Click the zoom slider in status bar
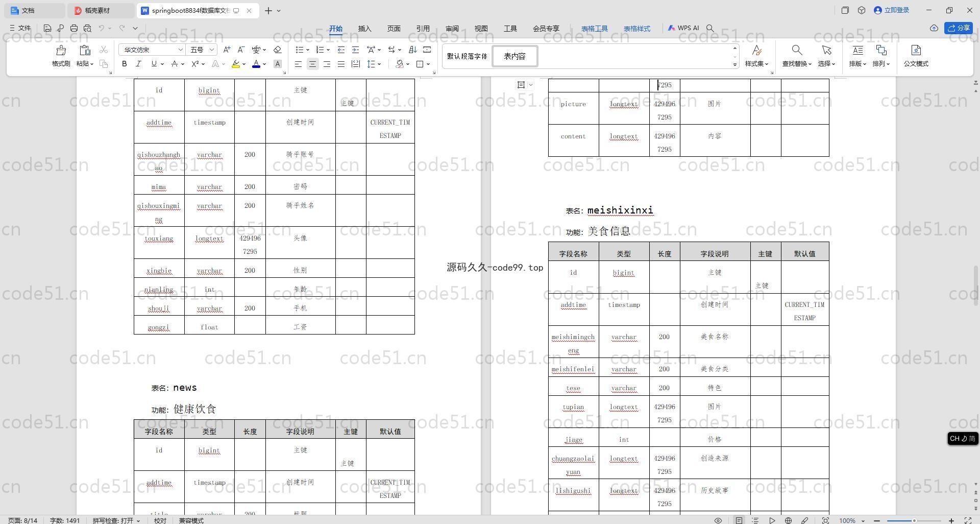Viewport: 980px width, 524px height. [x=915, y=520]
